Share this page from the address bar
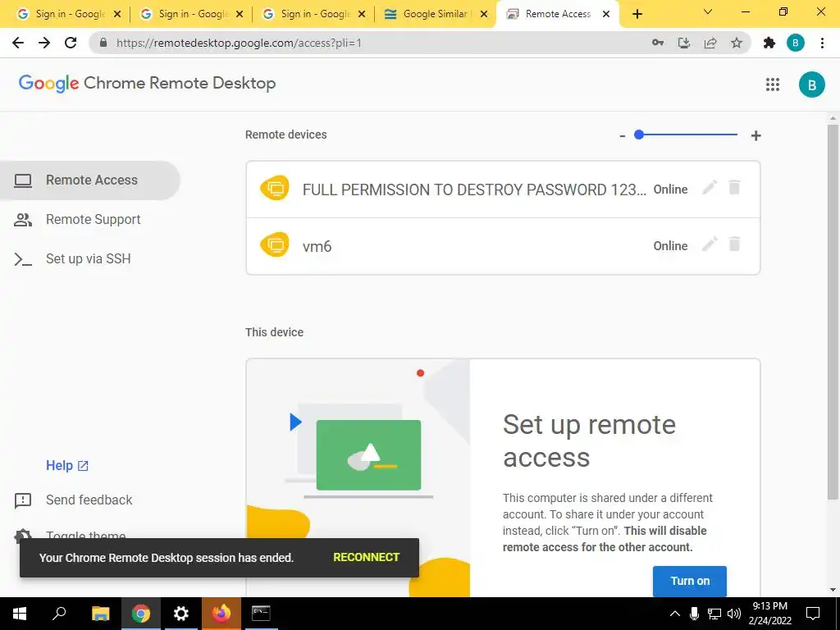 (710, 43)
